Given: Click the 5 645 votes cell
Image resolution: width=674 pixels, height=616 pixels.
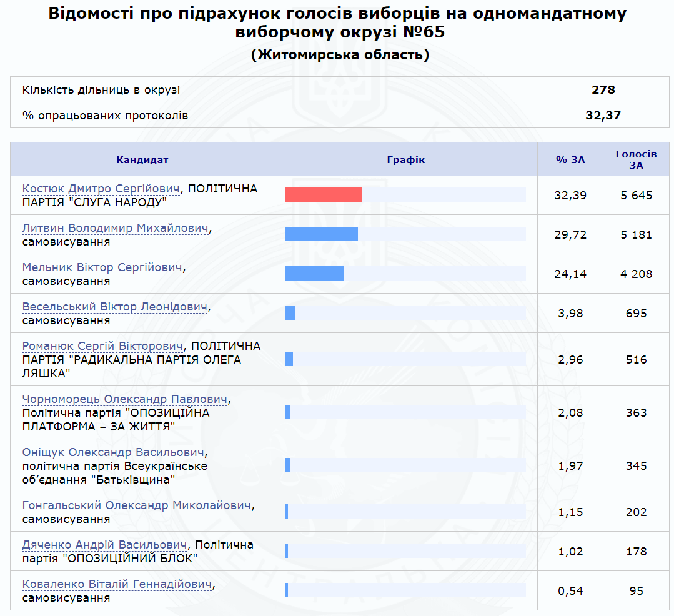Looking at the screenshot, I should [x=636, y=196].
